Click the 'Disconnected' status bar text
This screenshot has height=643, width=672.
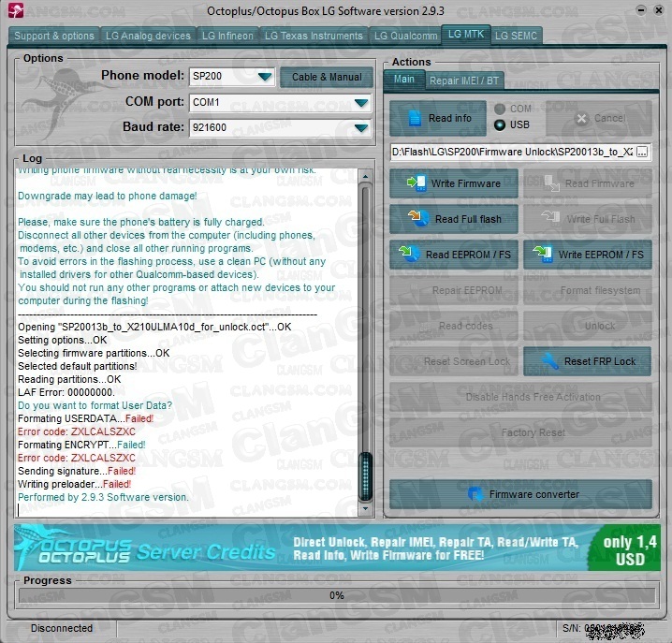tap(62, 628)
